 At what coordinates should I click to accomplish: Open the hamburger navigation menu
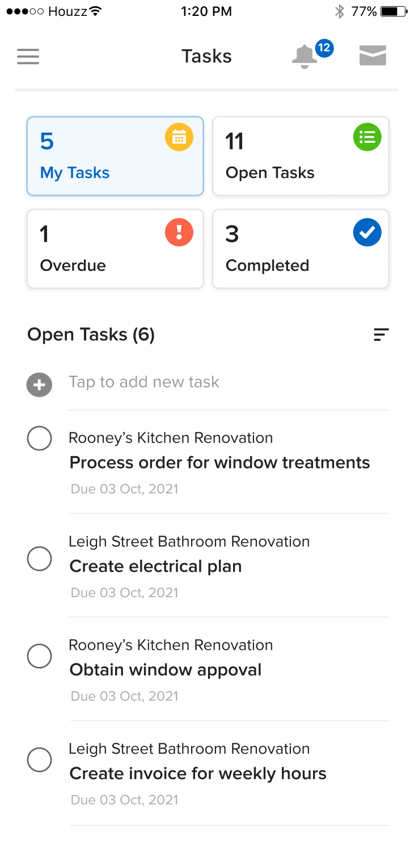pos(28,57)
